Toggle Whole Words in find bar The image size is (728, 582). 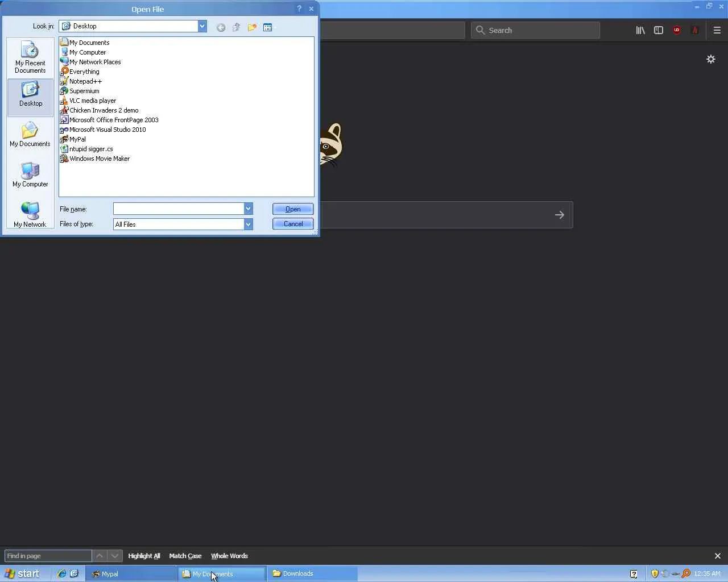[x=229, y=556]
